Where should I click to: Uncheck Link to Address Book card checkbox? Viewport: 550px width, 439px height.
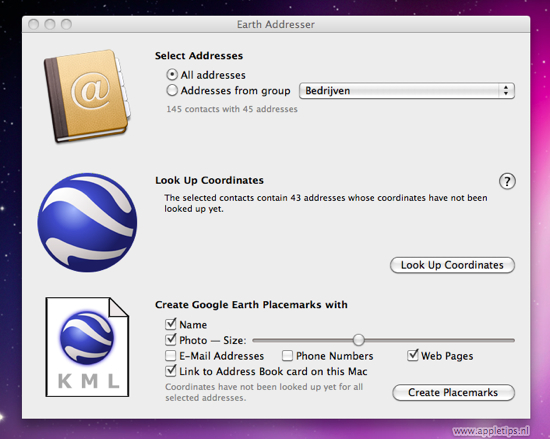tap(171, 371)
